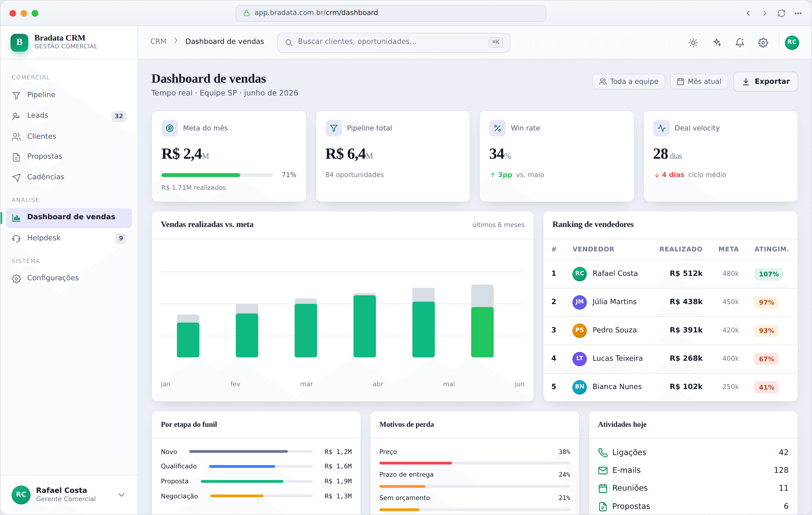The height and width of the screenshot is (515, 812).
Task: Click the Reuniões calendar icon
Action: coord(603,488)
